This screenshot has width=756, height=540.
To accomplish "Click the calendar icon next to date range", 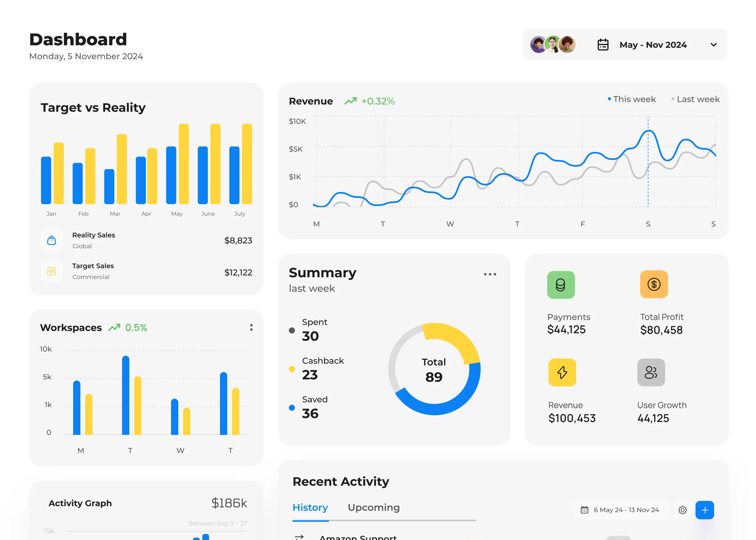I will (x=602, y=45).
